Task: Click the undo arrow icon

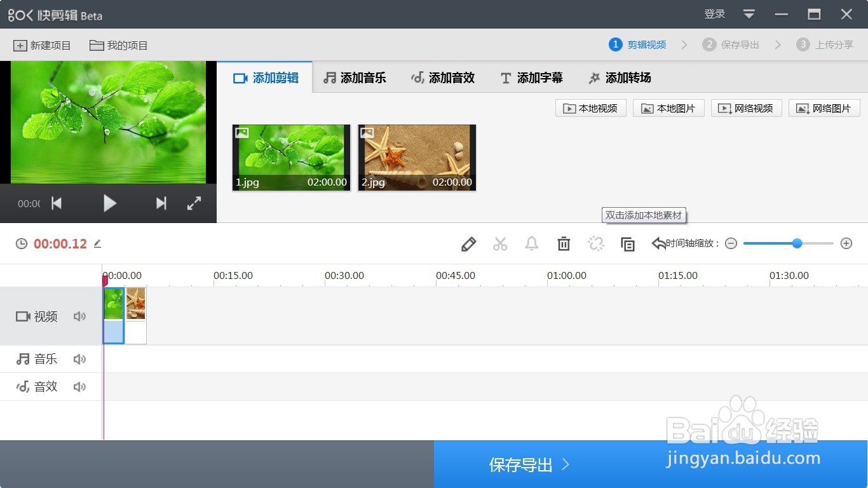Action: coord(658,243)
